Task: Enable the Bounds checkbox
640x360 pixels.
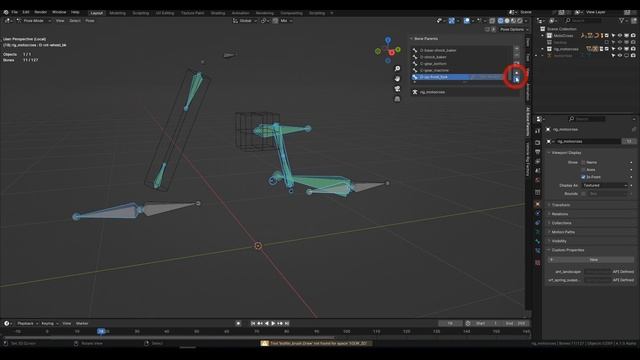Action: point(583,193)
